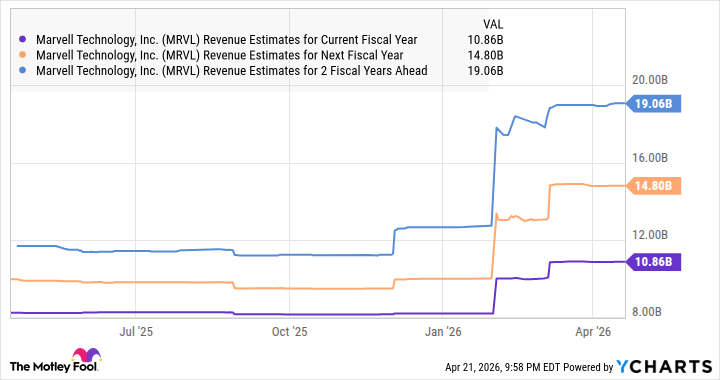Click the 14.80B value in the legend table

pos(485,55)
